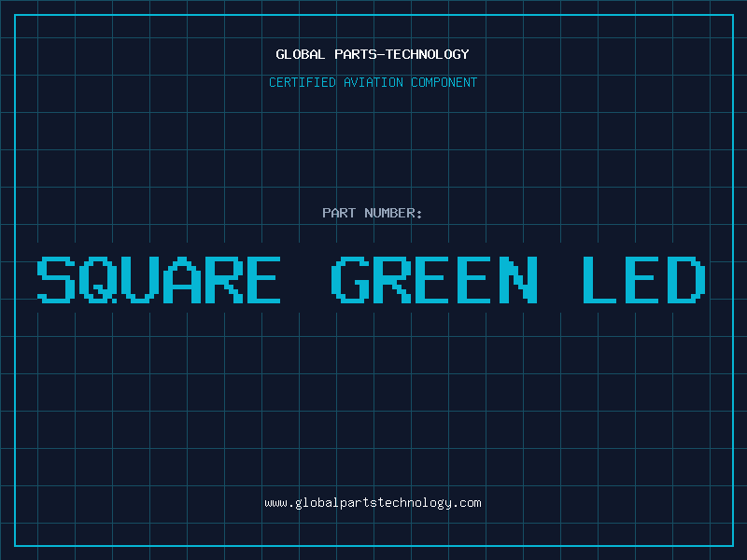Image resolution: width=747 pixels, height=560 pixels.
Task: Click the word GLOBAL in the header
Action: click(299, 54)
